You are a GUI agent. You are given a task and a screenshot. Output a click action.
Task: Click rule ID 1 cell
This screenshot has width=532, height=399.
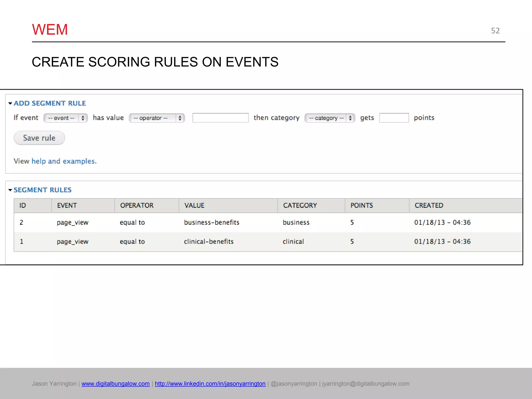coord(22,242)
